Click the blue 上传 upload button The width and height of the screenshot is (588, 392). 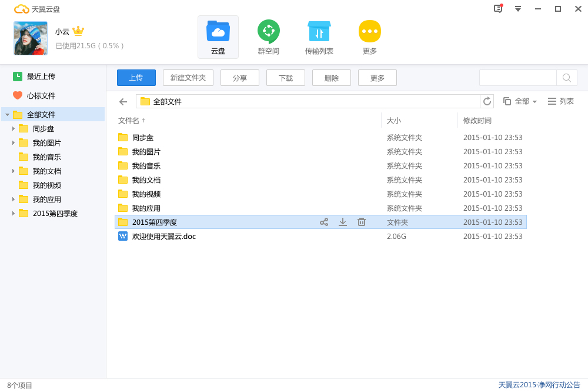[x=136, y=77]
